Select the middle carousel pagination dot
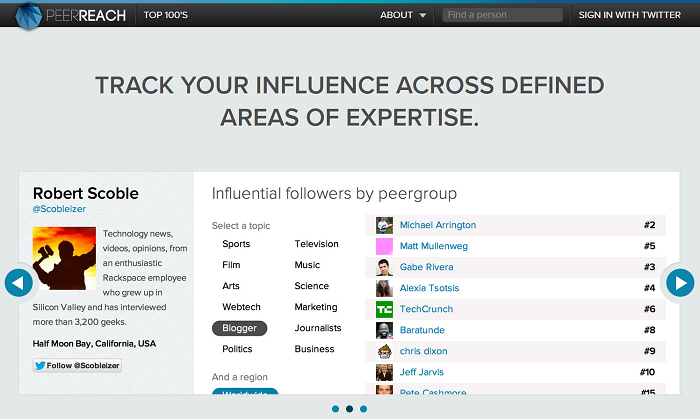This screenshot has width=700, height=419. [x=349, y=408]
